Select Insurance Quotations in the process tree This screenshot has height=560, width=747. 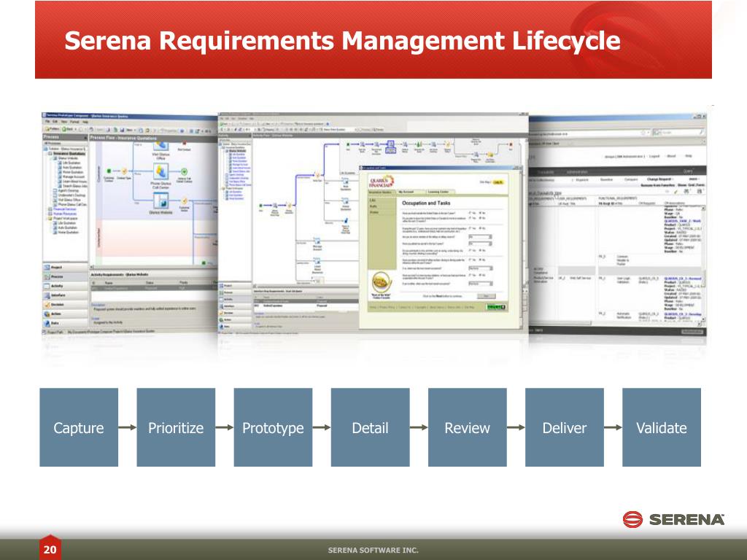[69, 154]
